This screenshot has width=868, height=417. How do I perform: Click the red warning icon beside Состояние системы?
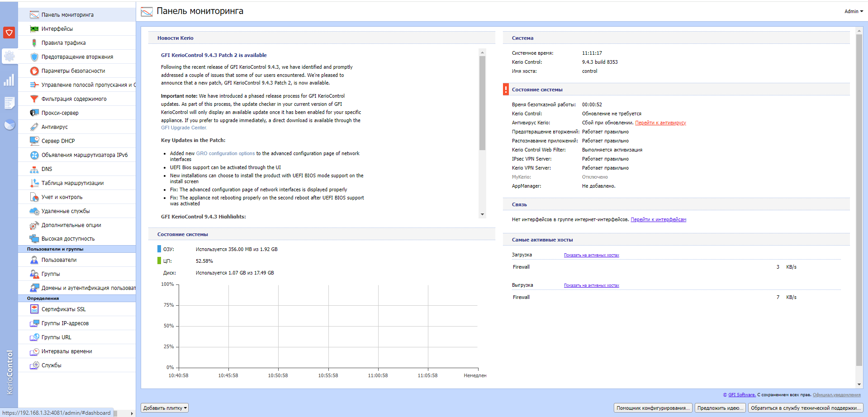[506, 90]
